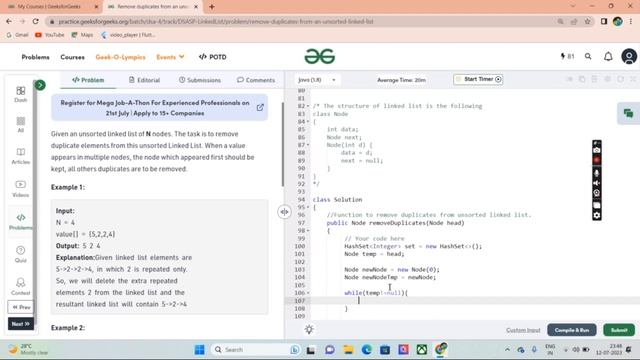Fold the code block at line 84
This screenshot has height=360, width=640.
coord(308,122)
